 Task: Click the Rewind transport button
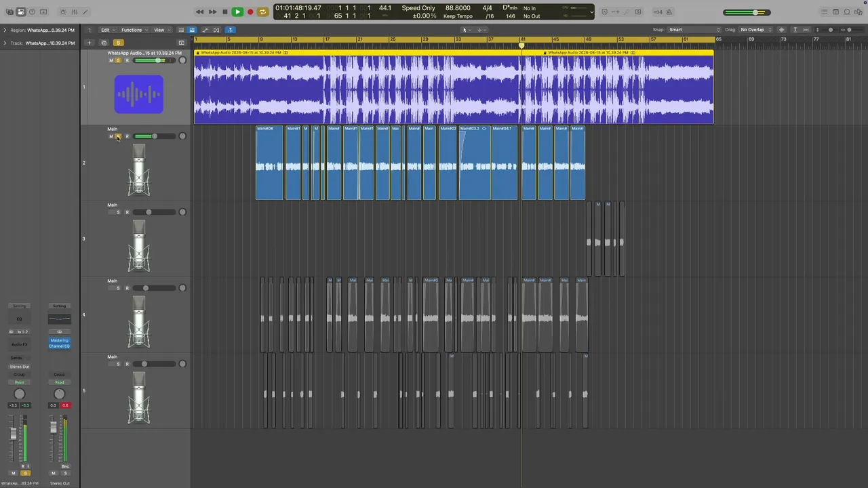coord(199,12)
